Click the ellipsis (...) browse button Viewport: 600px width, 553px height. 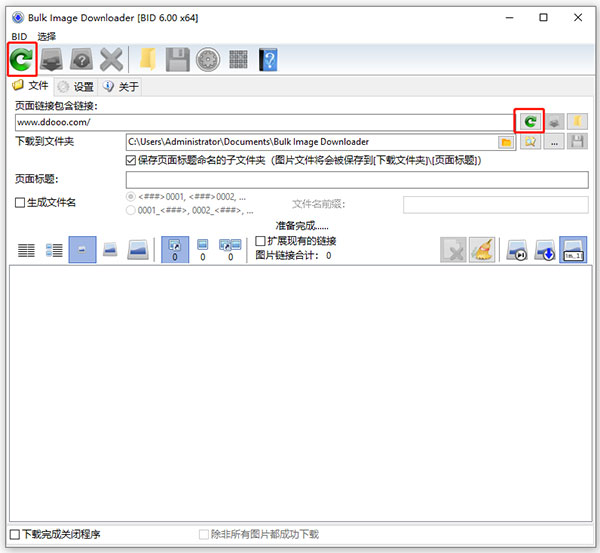point(554,142)
